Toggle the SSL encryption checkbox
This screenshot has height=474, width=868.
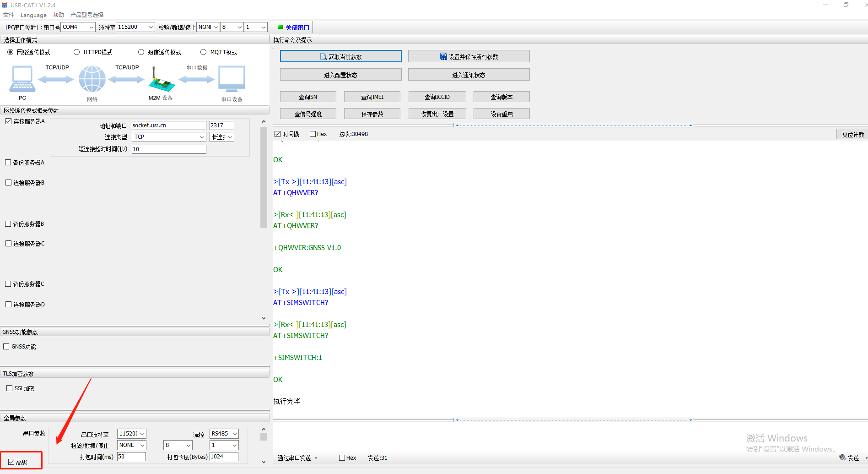coord(9,388)
